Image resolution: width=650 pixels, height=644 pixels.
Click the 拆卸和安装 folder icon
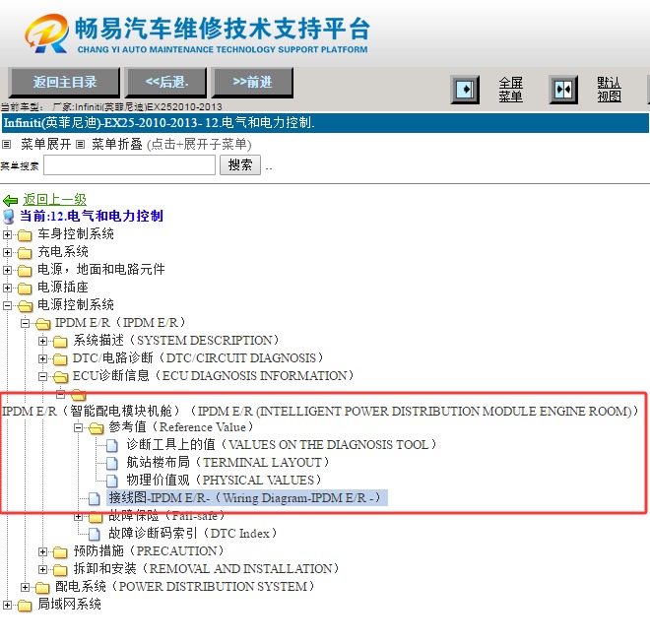[60, 570]
